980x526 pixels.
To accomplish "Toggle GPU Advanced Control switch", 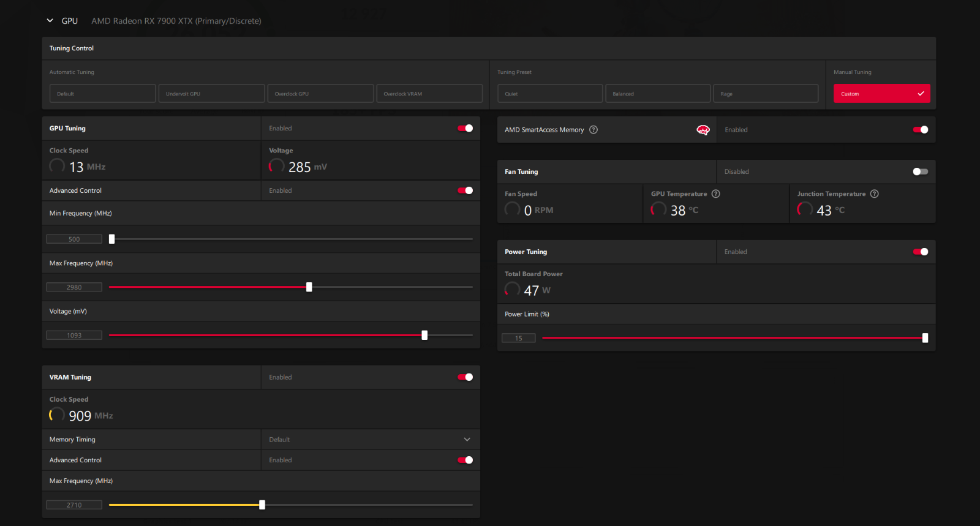I will [466, 190].
